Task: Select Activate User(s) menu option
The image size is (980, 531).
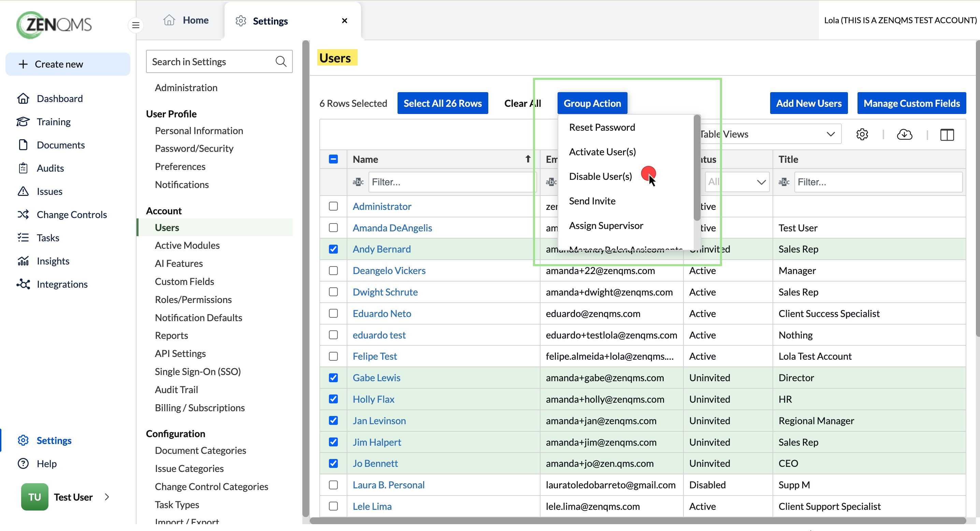Action: pos(602,152)
